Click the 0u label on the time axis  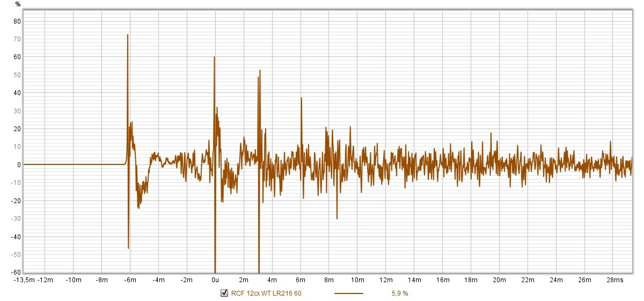tap(215, 280)
